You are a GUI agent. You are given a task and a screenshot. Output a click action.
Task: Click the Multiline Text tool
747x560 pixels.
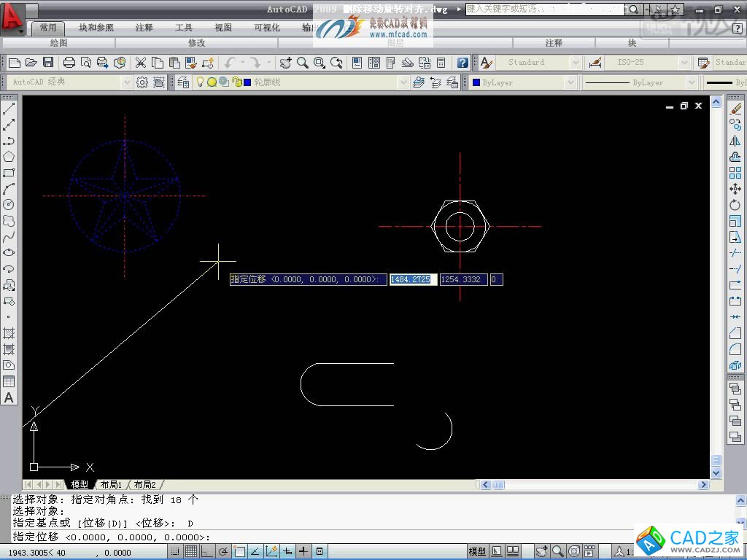point(9,398)
